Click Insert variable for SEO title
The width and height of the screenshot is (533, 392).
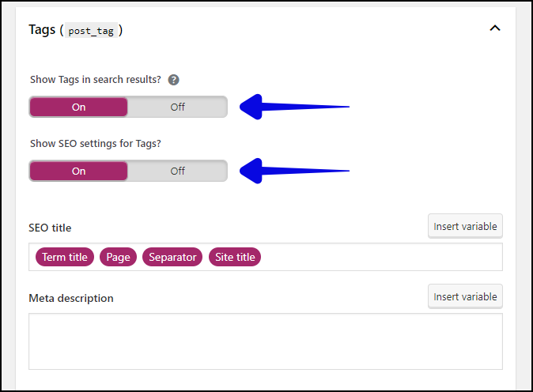pyautogui.click(x=465, y=226)
